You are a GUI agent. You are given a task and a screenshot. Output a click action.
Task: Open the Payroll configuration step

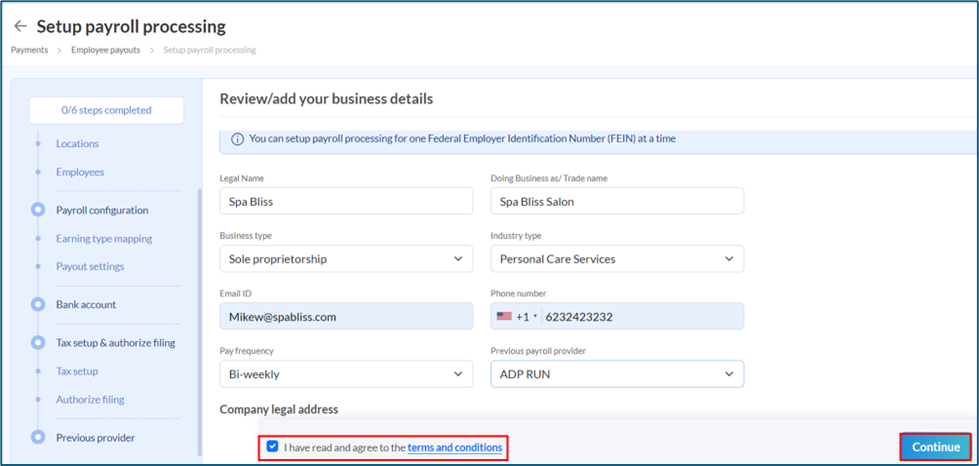(102, 211)
